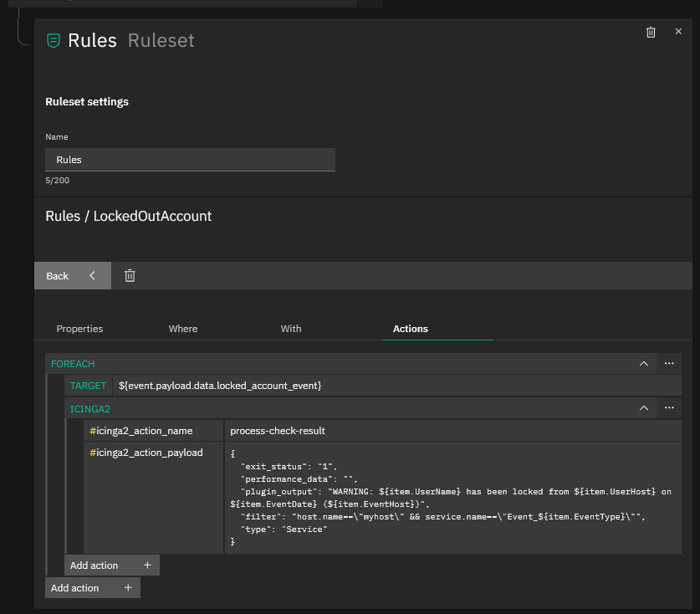700x614 pixels.
Task: Go back with the Back button
Action: click(x=72, y=275)
